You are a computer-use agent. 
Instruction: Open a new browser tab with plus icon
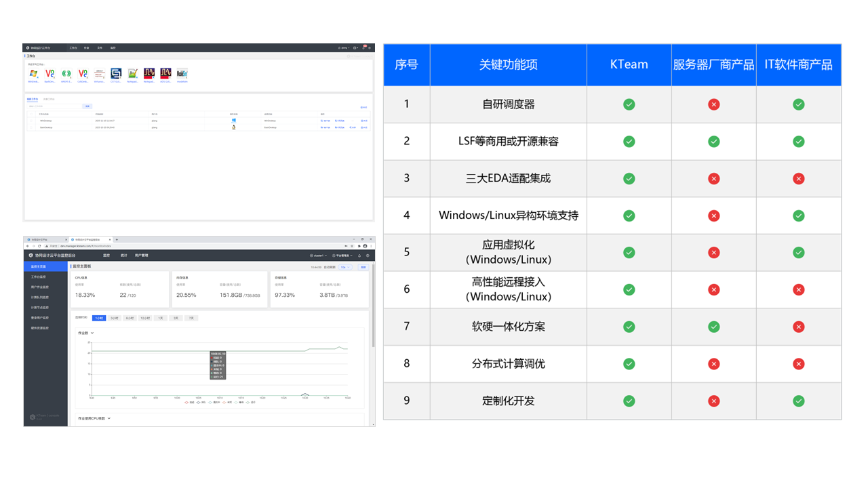(x=117, y=239)
